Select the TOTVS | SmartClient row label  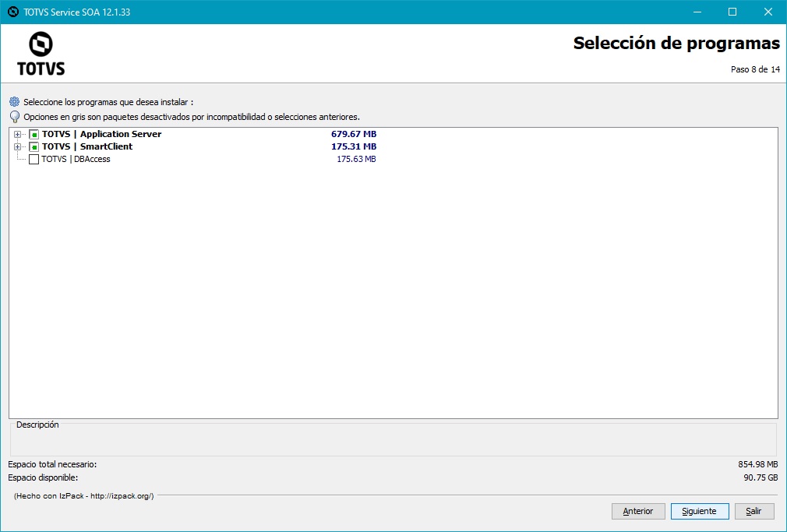(x=87, y=146)
